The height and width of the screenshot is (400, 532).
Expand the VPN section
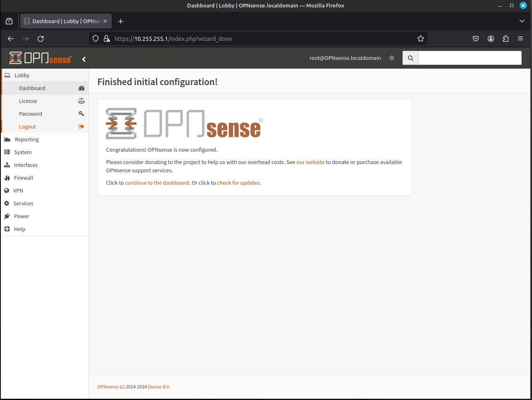click(x=45, y=190)
